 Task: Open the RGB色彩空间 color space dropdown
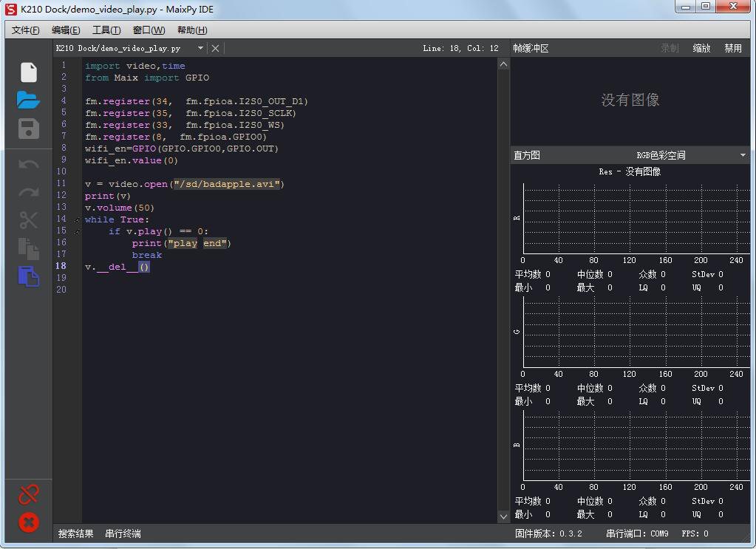pyautogui.click(x=743, y=155)
